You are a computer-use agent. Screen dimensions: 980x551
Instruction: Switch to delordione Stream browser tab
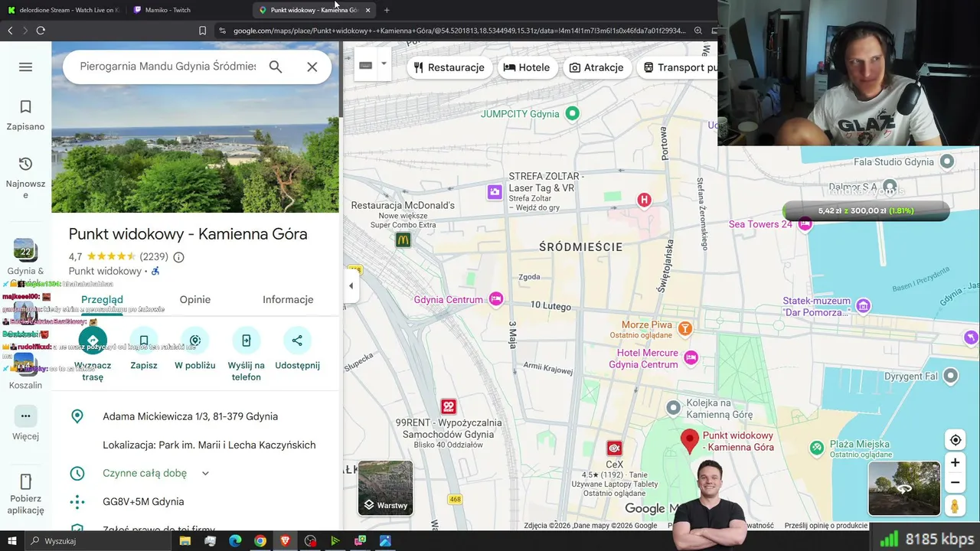[64, 10]
